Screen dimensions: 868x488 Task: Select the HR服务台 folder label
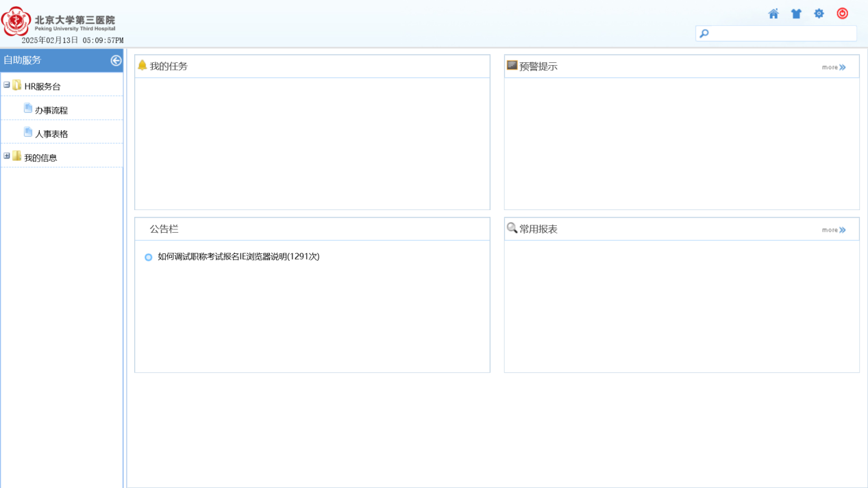(42, 87)
